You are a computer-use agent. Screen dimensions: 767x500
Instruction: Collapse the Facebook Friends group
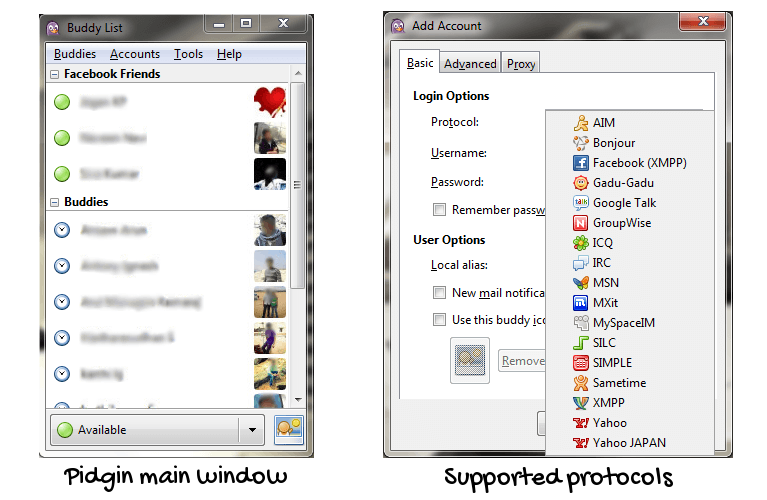55,74
